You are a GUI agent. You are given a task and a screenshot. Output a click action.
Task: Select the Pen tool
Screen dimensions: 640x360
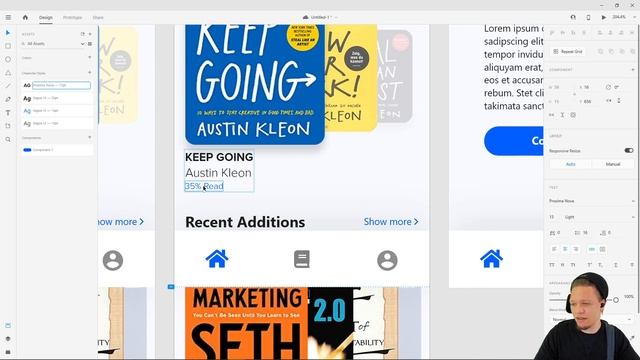click(8, 99)
